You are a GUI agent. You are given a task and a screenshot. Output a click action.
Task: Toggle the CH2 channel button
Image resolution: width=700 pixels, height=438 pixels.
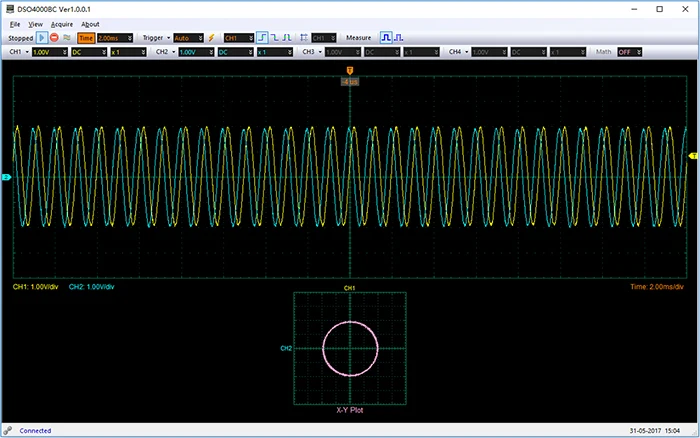(x=162, y=51)
